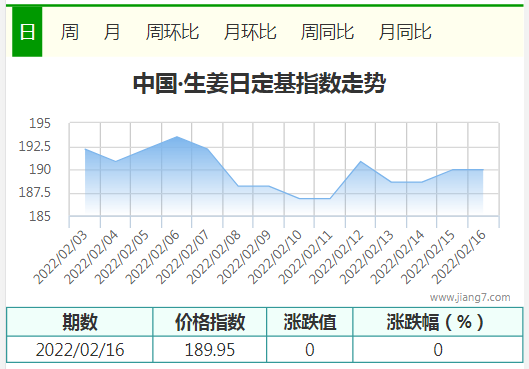Switch to the 周 weekly tab

[69, 32]
